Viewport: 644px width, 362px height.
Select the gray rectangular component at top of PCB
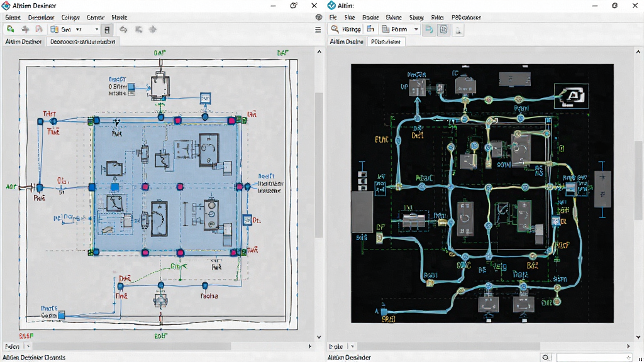click(514, 79)
